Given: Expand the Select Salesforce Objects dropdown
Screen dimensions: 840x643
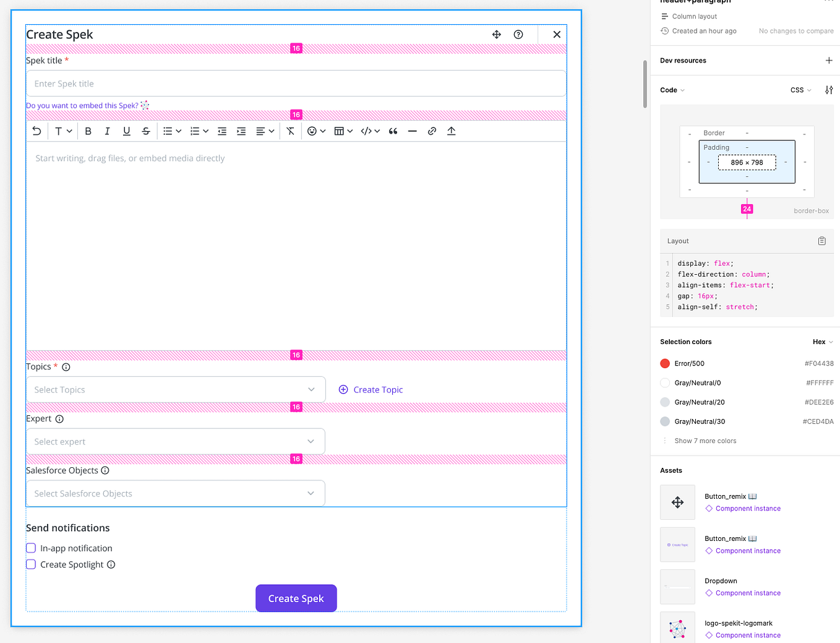Looking at the screenshot, I should click(x=175, y=493).
